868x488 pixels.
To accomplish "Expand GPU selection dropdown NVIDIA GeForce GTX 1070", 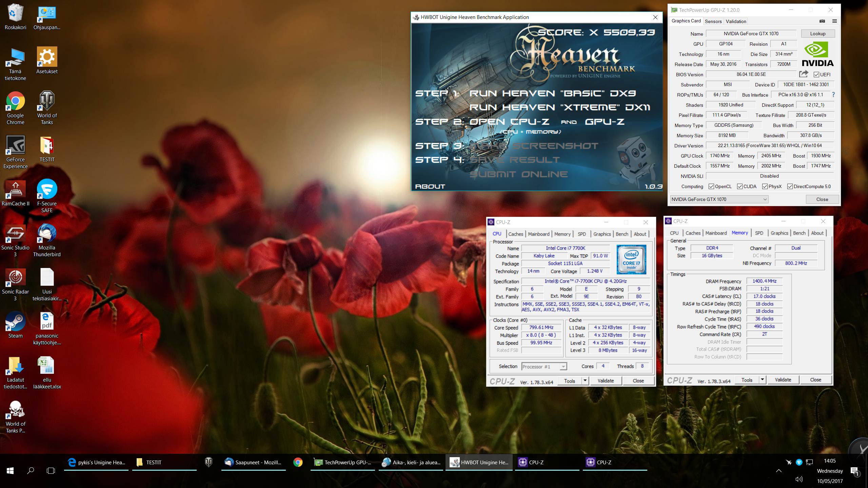I will 719,199.
